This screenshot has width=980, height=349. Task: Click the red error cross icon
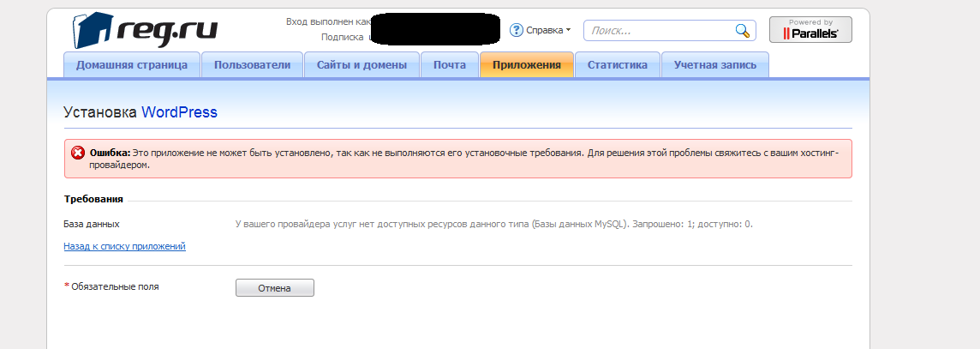(77, 153)
